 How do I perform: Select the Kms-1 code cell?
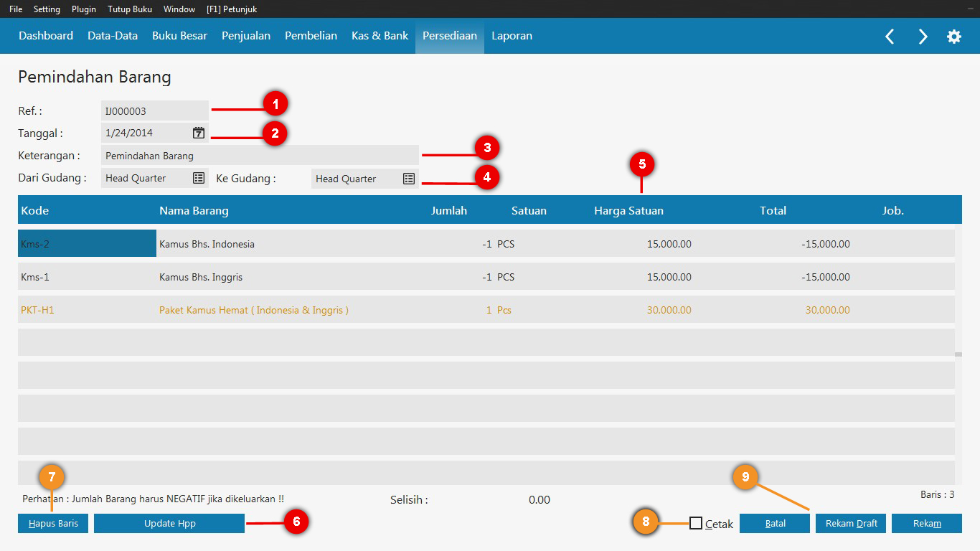click(x=87, y=276)
